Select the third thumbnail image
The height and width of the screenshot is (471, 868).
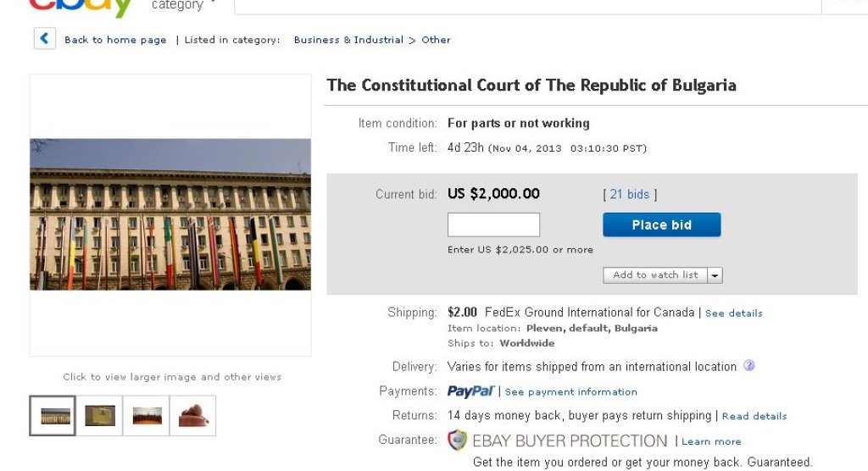point(146,416)
